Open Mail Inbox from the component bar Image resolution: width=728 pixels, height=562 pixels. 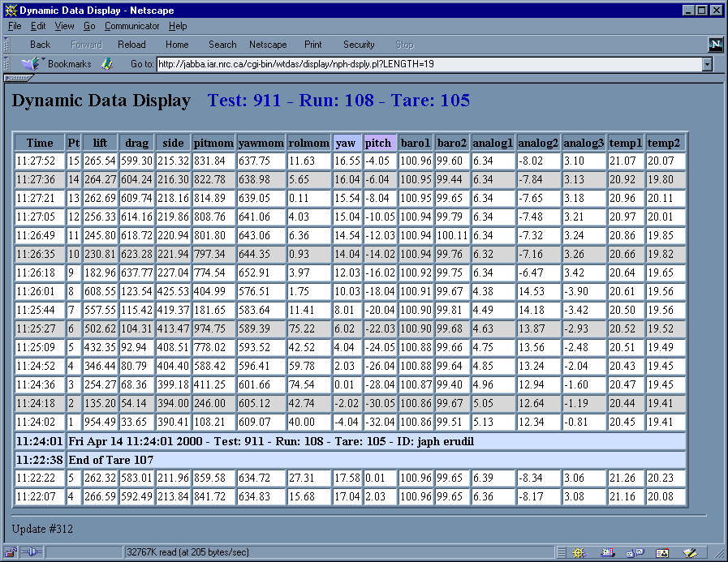point(607,552)
